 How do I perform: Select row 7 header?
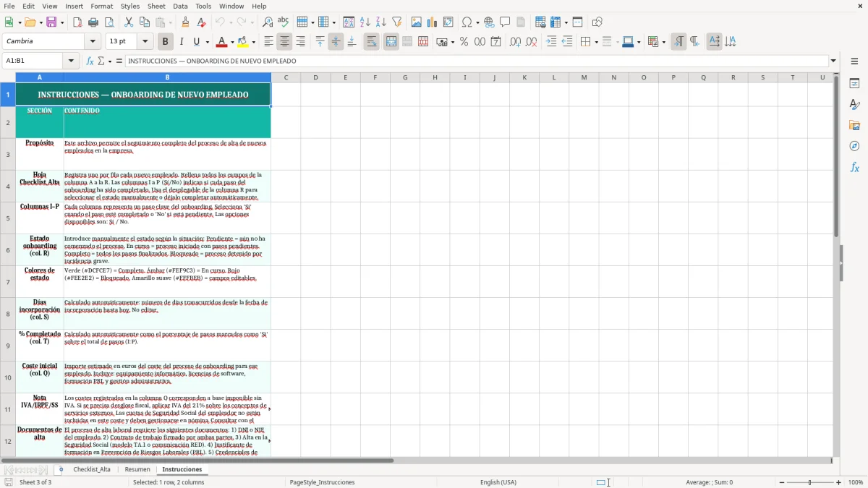click(8, 282)
